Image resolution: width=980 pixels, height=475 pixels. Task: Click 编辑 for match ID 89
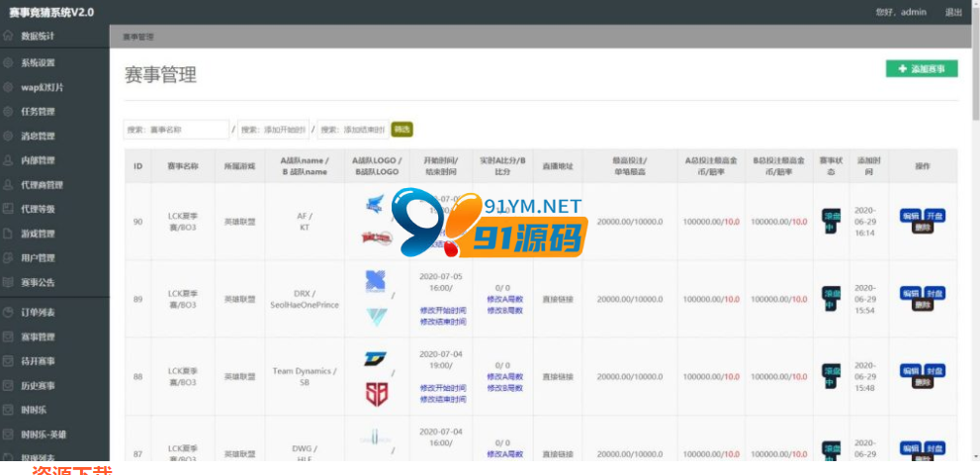pyautogui.click(x=910, y=293)
